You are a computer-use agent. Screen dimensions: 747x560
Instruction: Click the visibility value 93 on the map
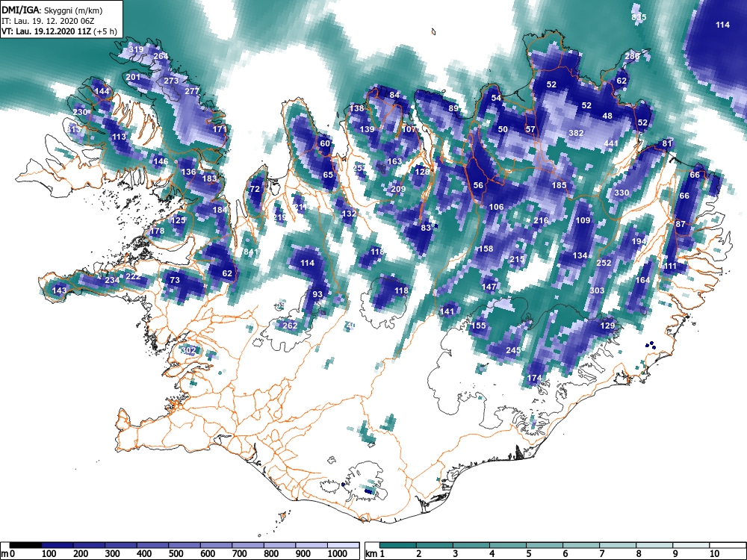tap(317, 295)
